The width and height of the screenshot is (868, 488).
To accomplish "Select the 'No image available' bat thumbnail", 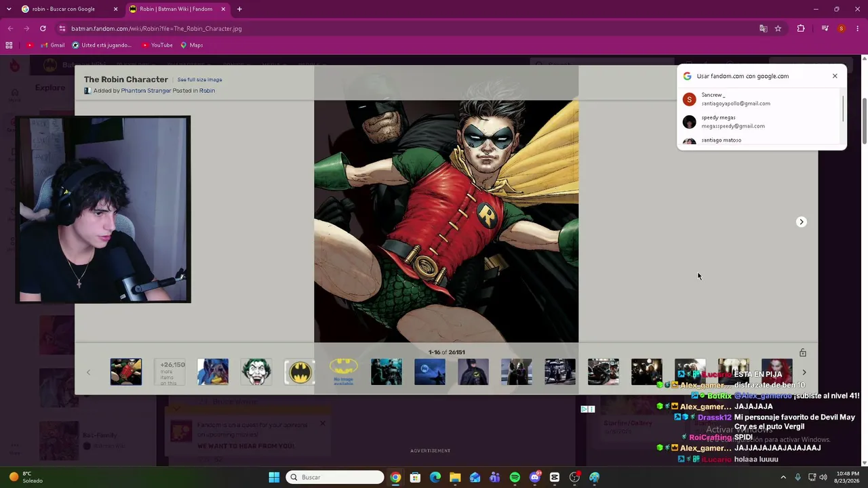I will click(x=343, y=372).
